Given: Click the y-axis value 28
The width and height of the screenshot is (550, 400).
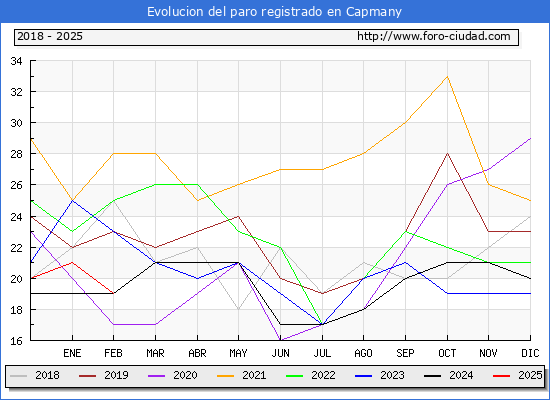Looking at the screenshot, I should pos(16,154).
